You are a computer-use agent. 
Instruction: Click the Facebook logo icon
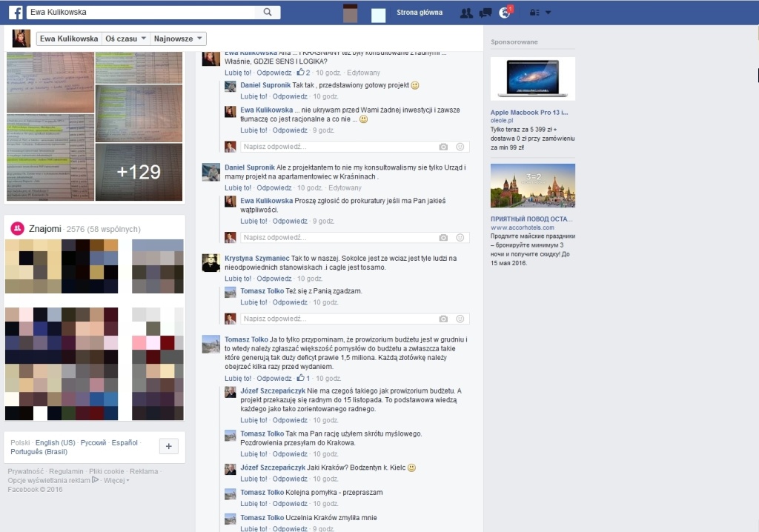(16, 13)
